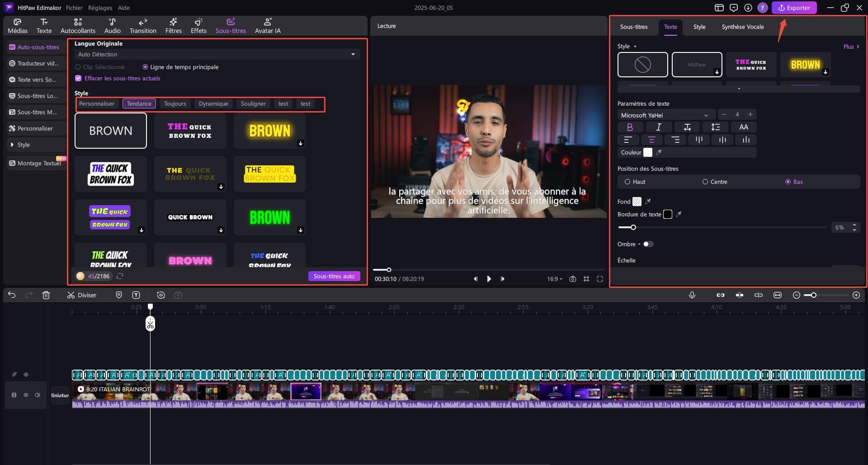Expand more style presets with Plus
This screenshot has width=868, height=465.
click(x=851, y=47)
